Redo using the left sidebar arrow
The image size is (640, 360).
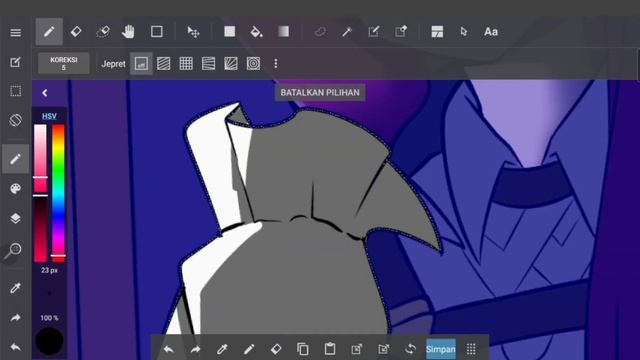(16, 318)
